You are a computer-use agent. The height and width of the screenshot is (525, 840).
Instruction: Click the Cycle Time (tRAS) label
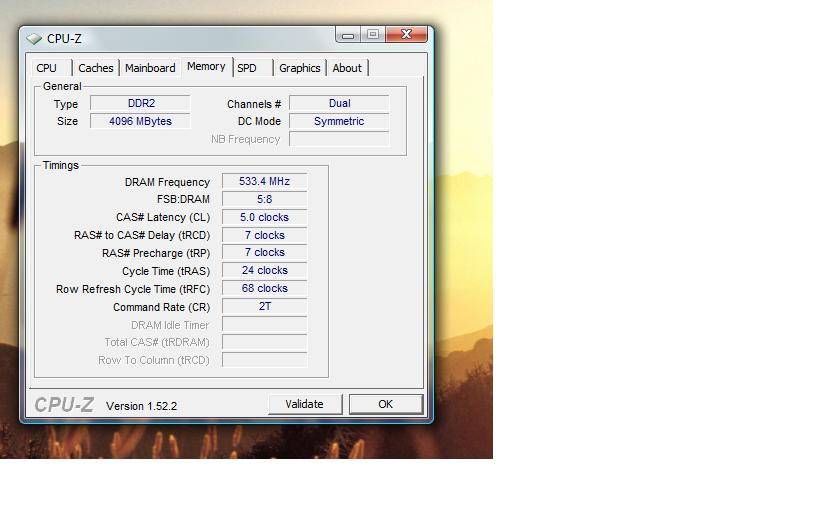pyautogui.click(x=166, y=272)
